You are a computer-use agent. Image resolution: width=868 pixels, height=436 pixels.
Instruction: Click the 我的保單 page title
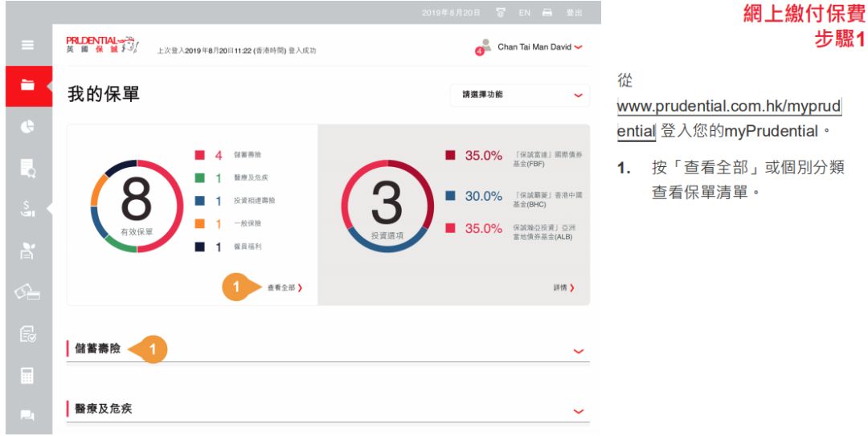pos(104,94)
